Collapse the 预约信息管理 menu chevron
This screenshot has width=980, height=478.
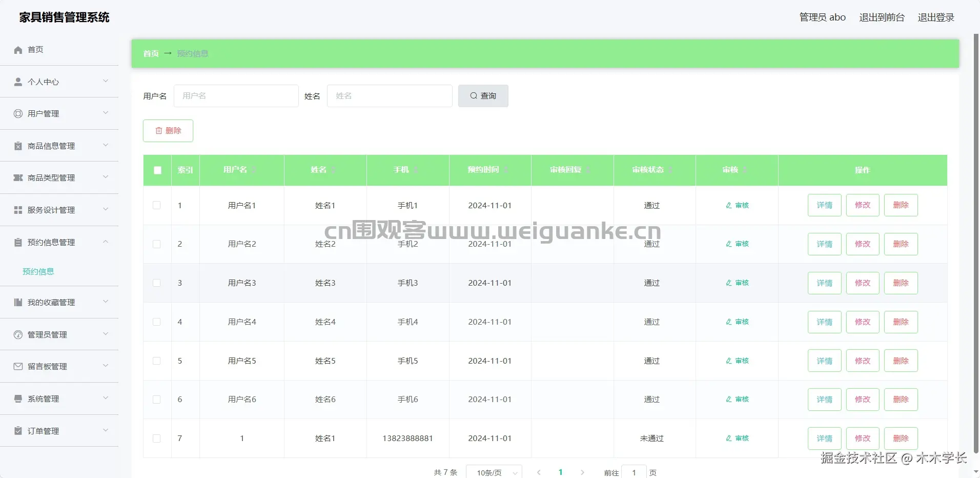[106, 242]
